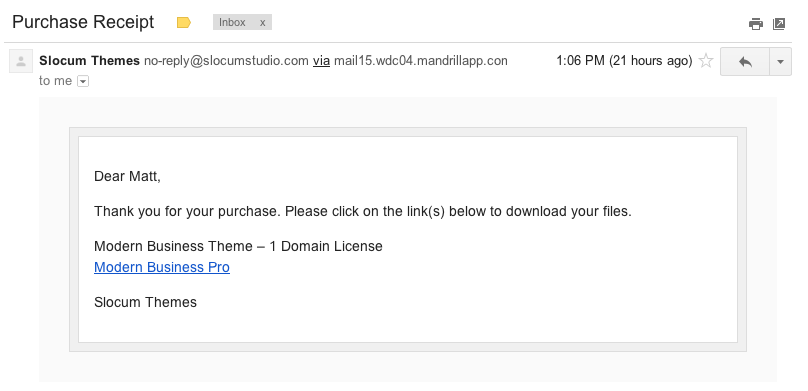Click the sender avatar placeholder
This screenshot has height=391, width=808.
[x=21, y=61]
